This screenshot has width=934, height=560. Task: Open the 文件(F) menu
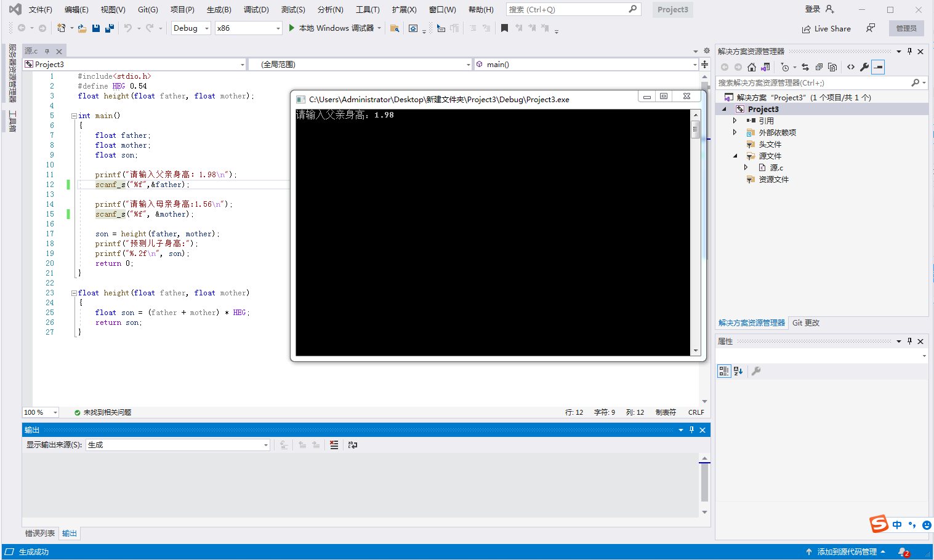pos(41,10)
